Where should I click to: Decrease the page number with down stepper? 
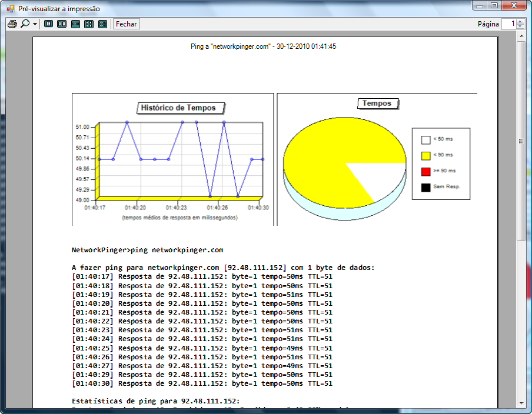coord(520,26)
